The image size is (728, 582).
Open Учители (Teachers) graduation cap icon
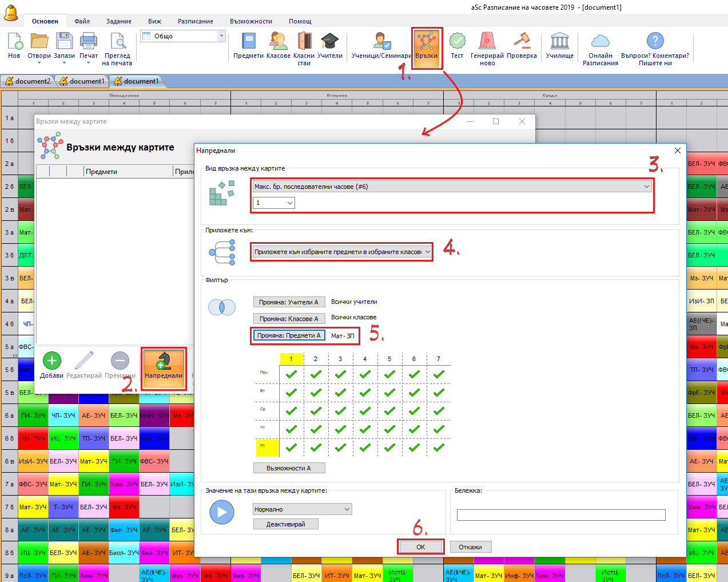(x=329, y=42)
